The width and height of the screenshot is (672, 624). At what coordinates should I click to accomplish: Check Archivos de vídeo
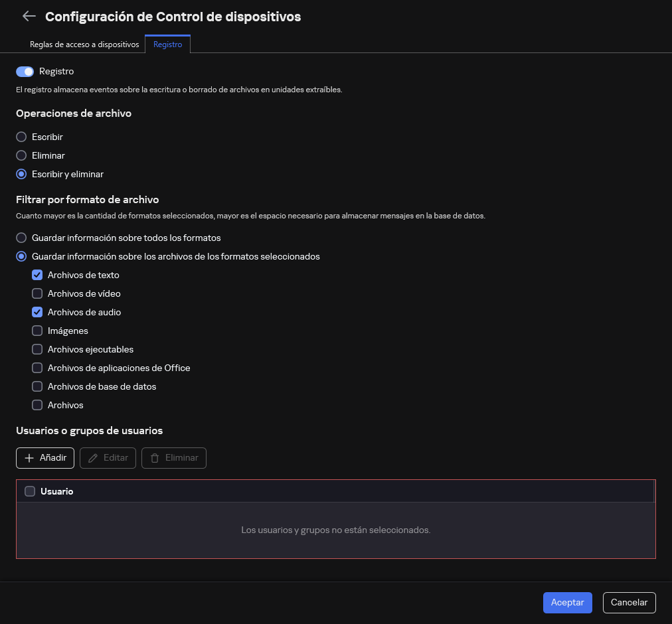pos(37,293)
